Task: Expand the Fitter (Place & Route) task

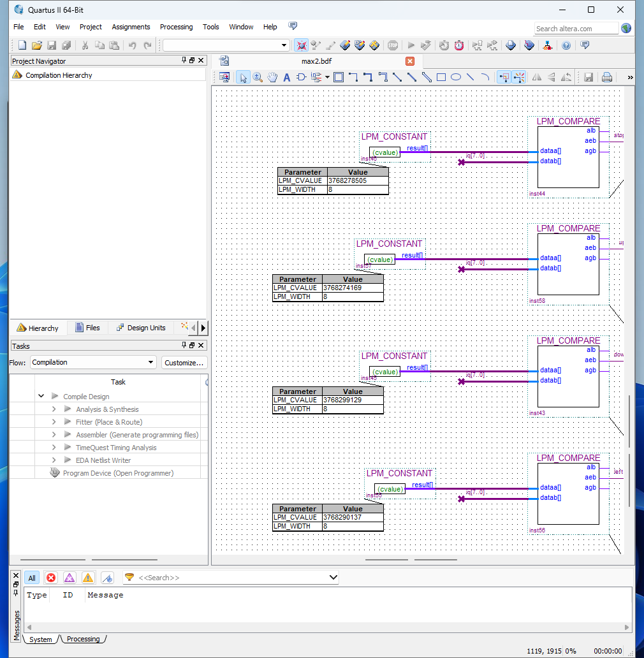Action: point(54,422)
